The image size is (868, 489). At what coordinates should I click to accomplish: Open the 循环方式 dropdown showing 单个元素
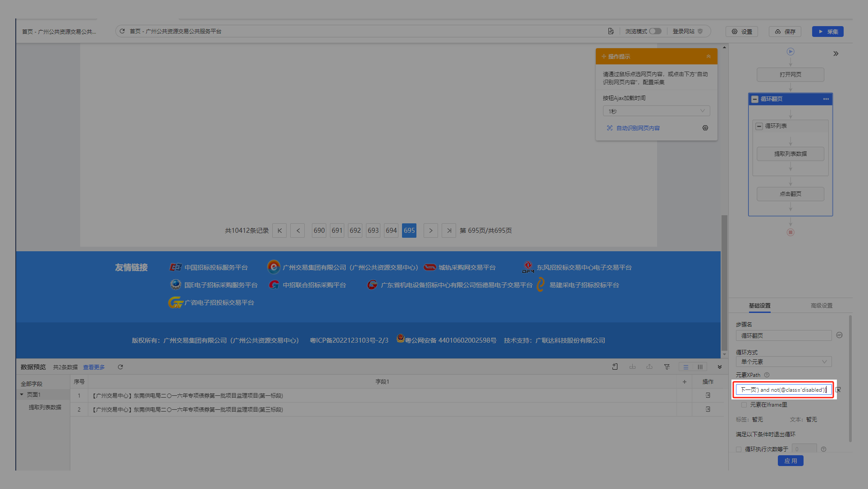pyautogui.click(x=784, y=362)
